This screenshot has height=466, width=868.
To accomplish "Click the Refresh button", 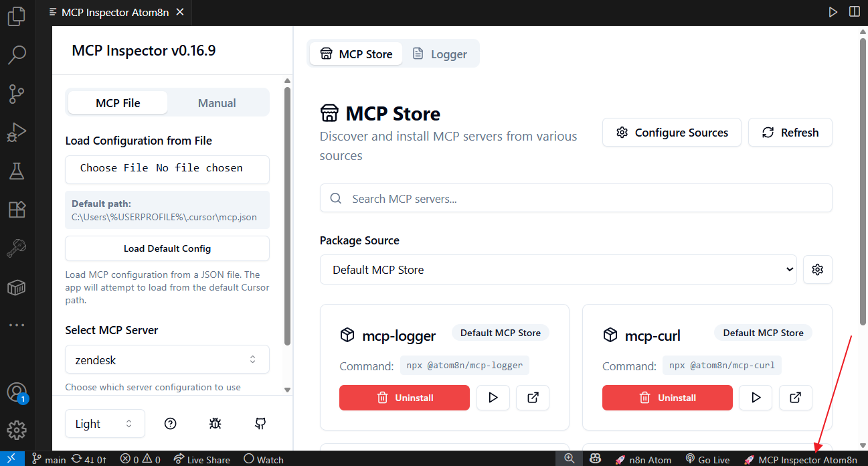I will [x=790, y=133].
